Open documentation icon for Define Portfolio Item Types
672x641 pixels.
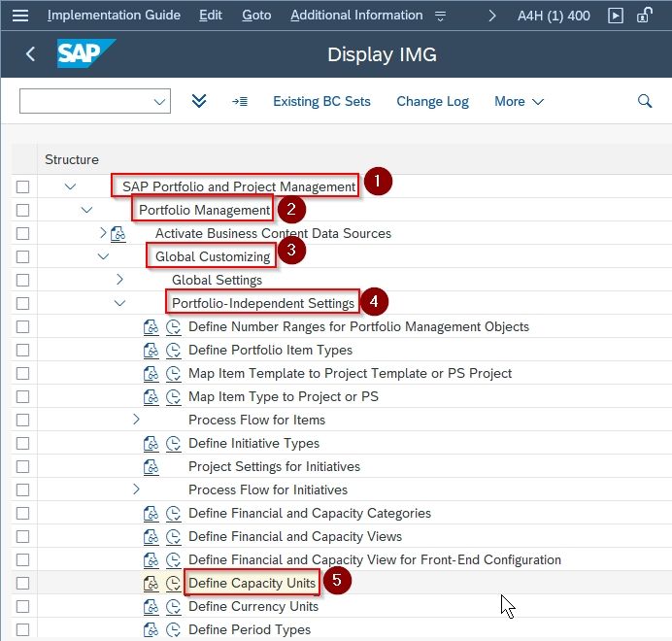pos(151,351)
